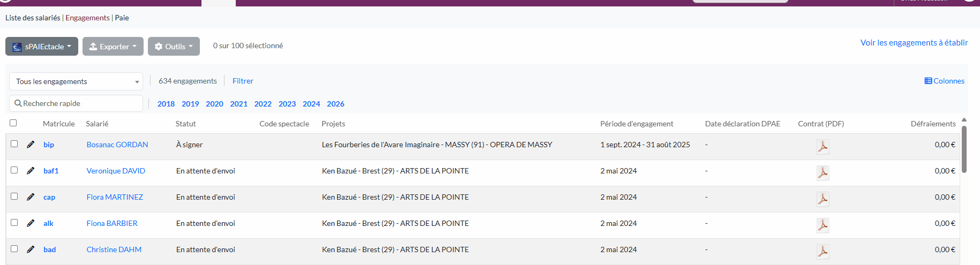This screenshot has width=980, height=265.
Task: Open the Exporter dropdown menu
Action: click(x=113, y=47)
